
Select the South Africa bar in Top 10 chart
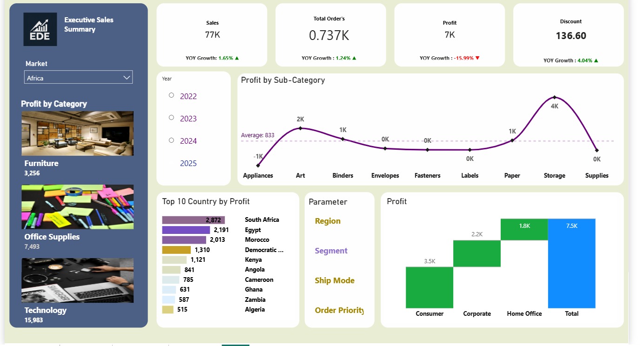pos(193,220)
